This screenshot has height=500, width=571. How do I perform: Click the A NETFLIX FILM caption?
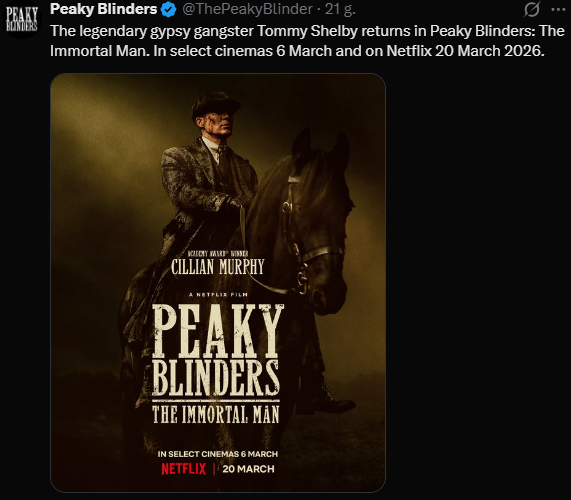point(218,294)
